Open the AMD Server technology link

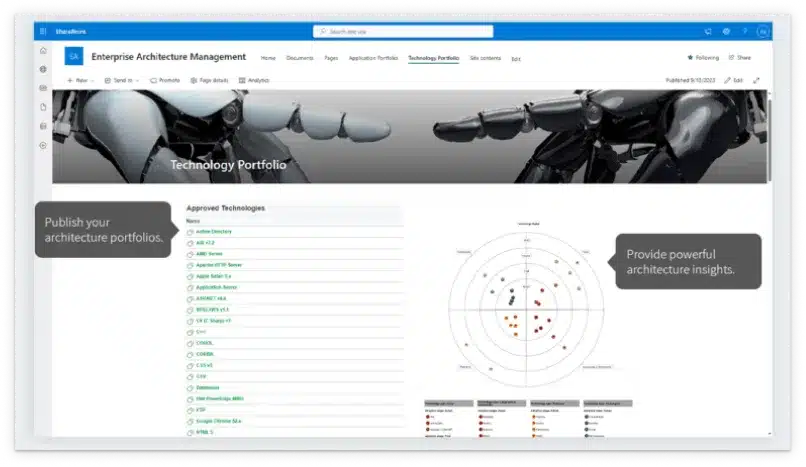209,254
